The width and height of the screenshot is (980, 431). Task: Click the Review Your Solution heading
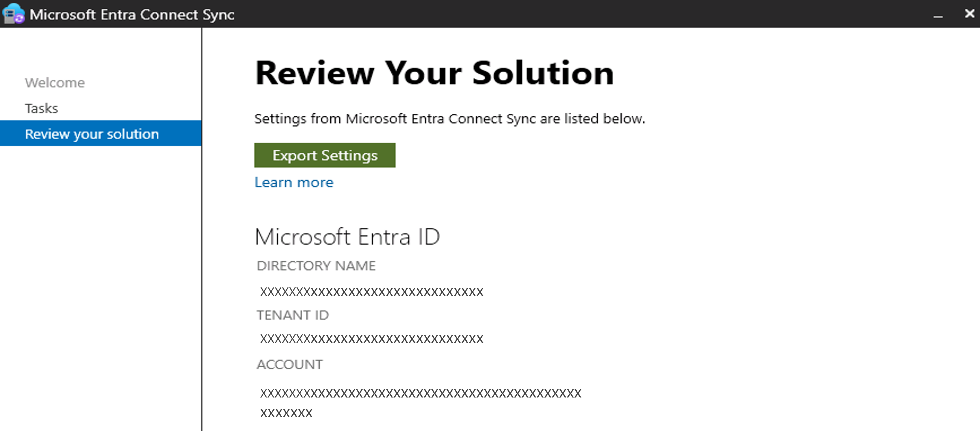click(x=434, y=73)
